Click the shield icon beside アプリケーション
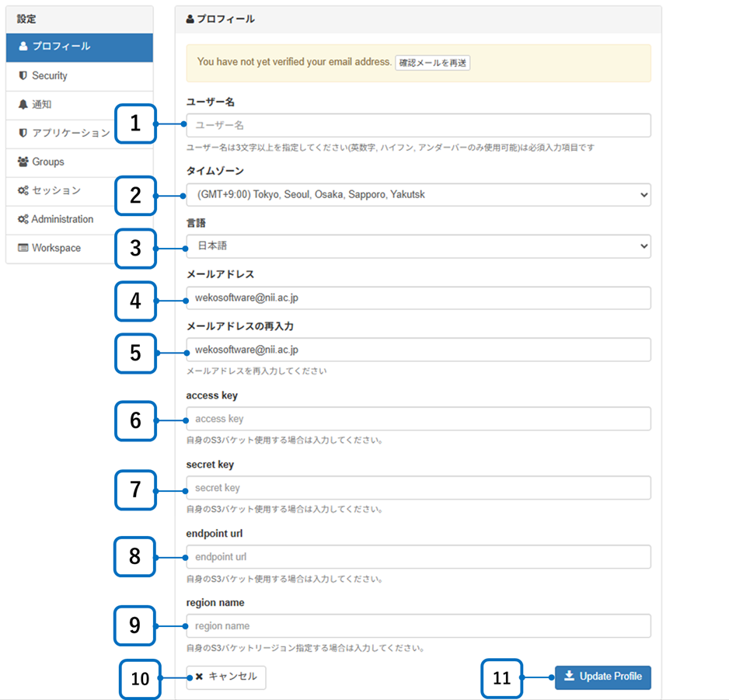Image resolution: width=729 pixels, height=700 pixels. pyautogui.click(x=23, y=134)
